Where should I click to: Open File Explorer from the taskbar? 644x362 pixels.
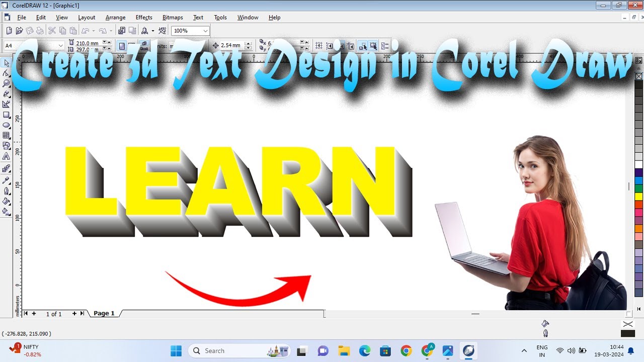coord(344,350)
